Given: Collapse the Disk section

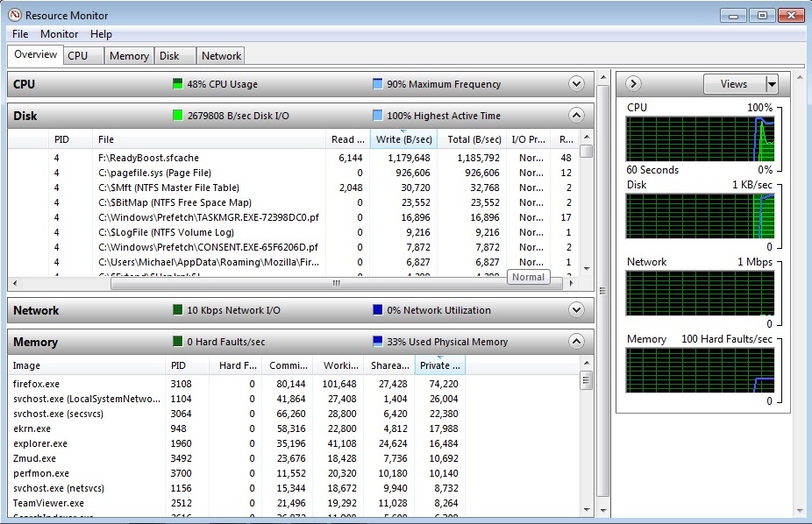Looking at the screenshot, I should coord(576,115).
